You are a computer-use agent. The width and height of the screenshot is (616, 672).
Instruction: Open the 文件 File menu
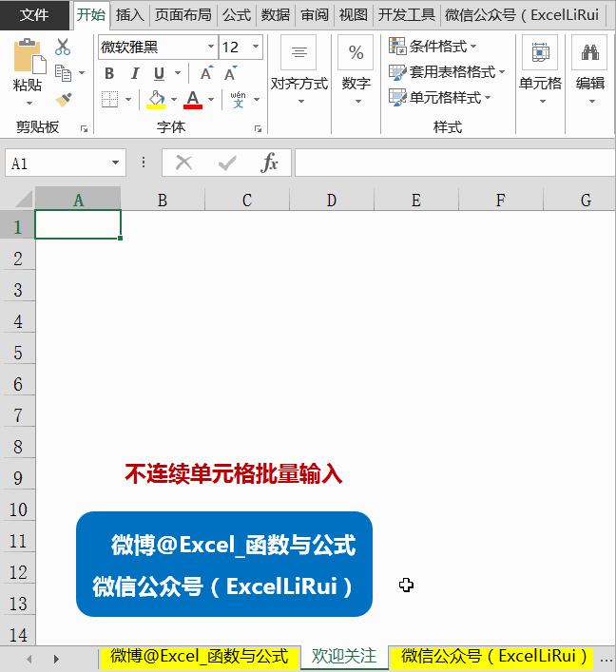[34, 15]
